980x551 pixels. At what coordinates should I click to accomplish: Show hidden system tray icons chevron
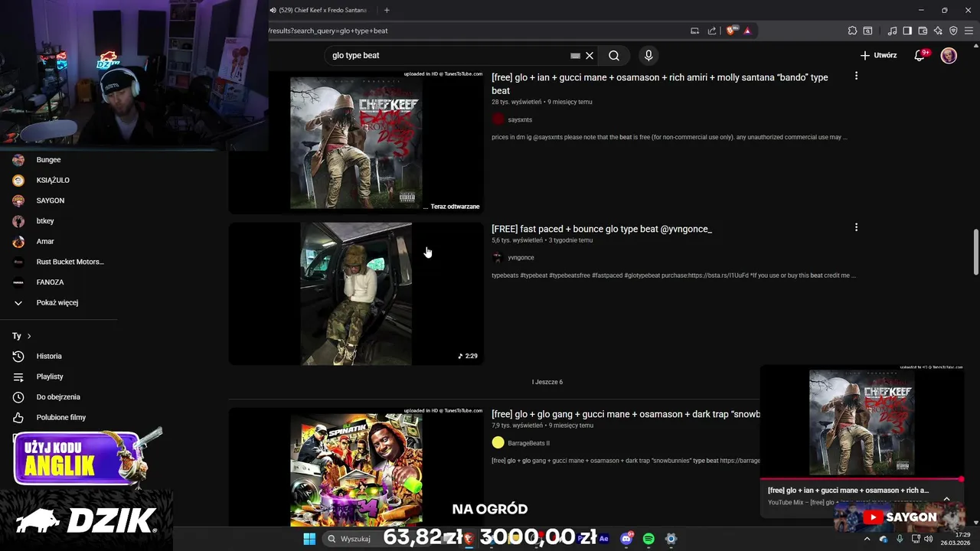coord(867,539)
